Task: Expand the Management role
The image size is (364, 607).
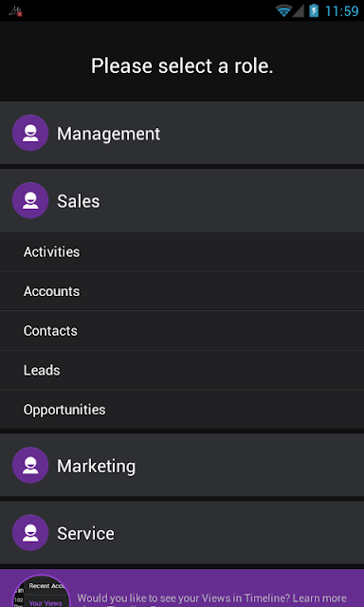Action: tap(182, 133)
